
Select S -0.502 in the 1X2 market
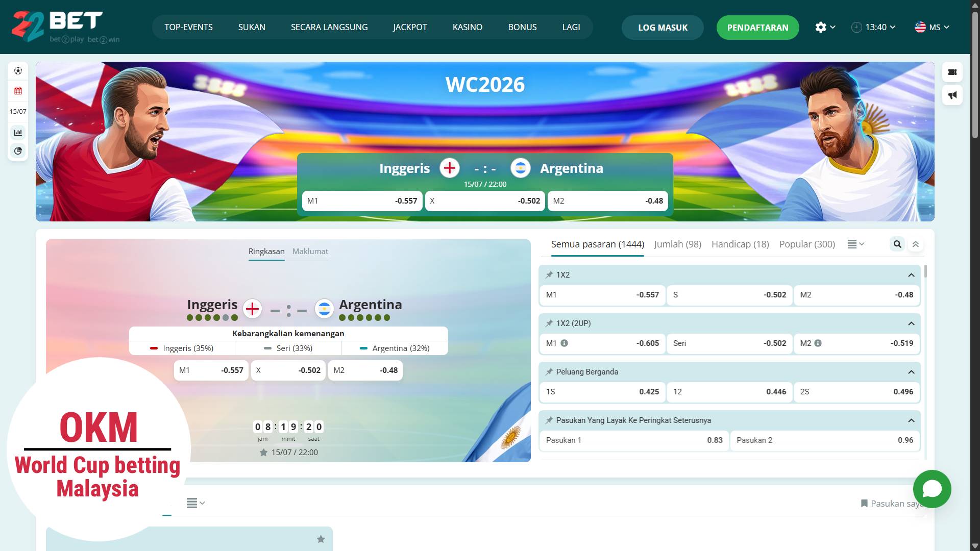point(729,295)
